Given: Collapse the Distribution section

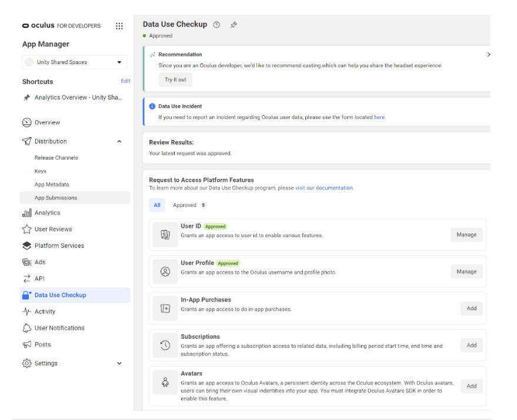Looking at the screenshot, I should tap(119, 142).
